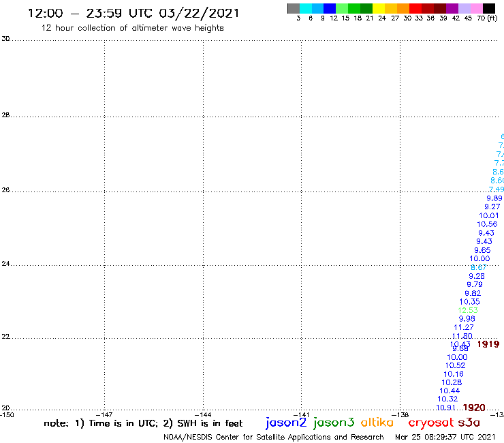504x443 pixels.
Task: Click the wave height value 10.01
Action: pyautogui.click(x=488, y=215)
